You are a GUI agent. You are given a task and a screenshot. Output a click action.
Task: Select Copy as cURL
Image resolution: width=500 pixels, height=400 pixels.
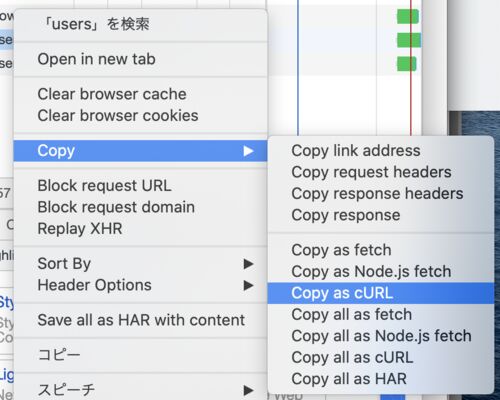click(381, 293)
